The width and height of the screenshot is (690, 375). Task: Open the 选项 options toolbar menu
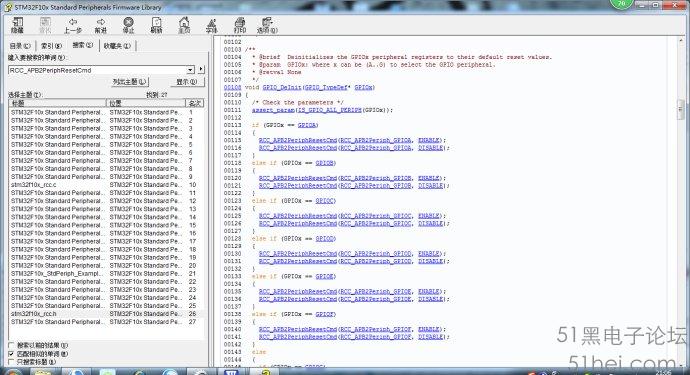tap(267, 25)
